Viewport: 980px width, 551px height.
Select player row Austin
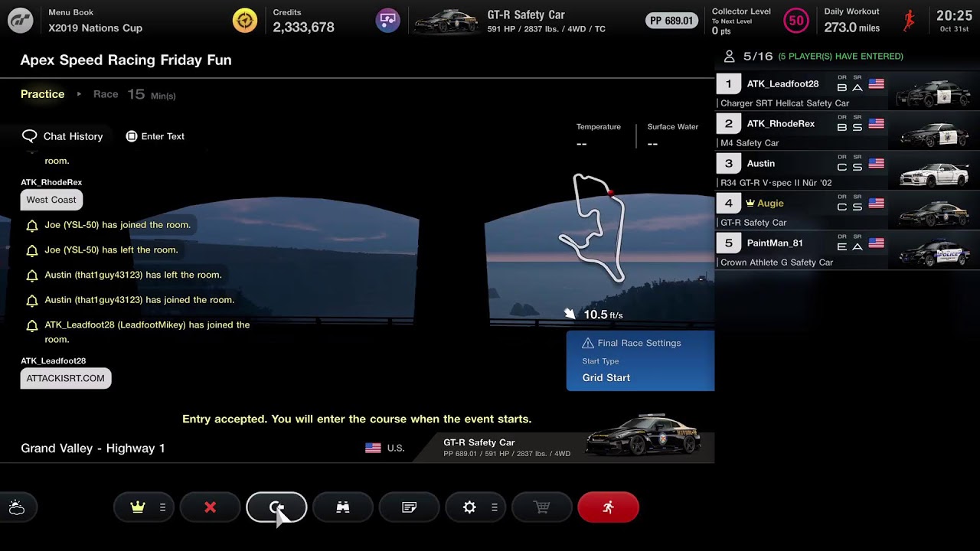(x=848, y=171)
